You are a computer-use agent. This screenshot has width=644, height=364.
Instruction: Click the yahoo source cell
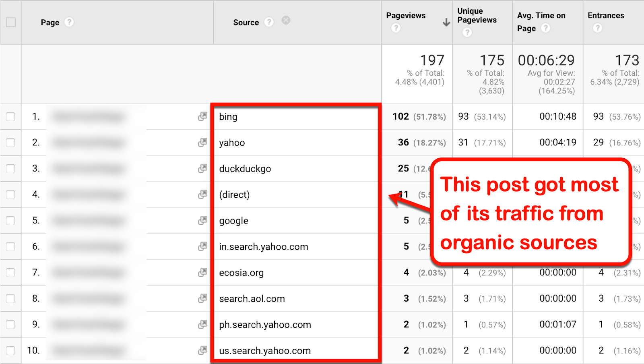297,143
